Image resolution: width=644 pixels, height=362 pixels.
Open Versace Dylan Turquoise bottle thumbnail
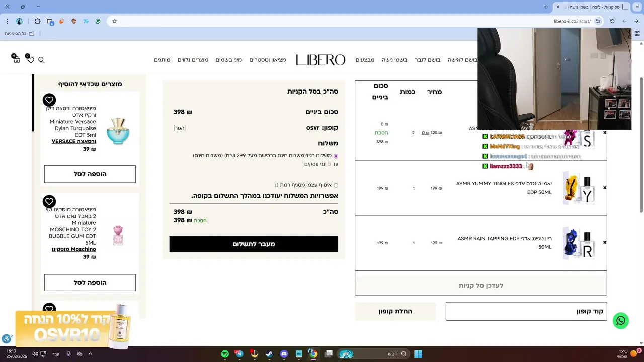point(118,131)
